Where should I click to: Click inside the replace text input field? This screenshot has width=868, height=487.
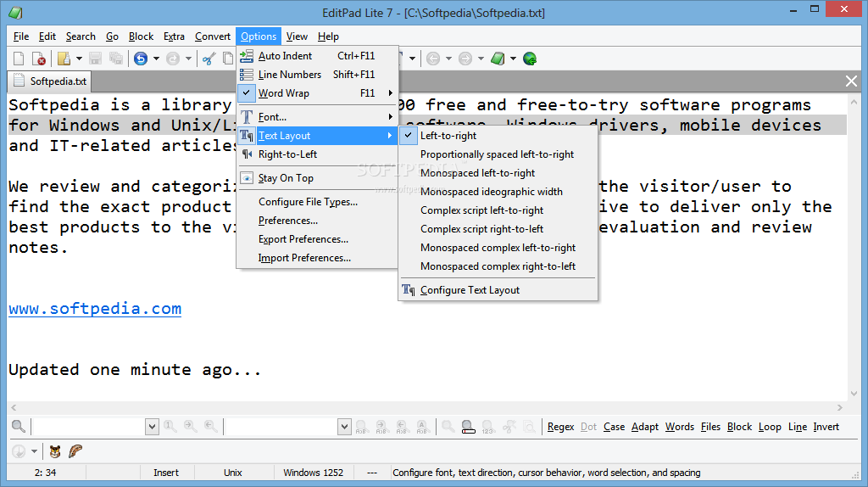click(x=281, y=427)
